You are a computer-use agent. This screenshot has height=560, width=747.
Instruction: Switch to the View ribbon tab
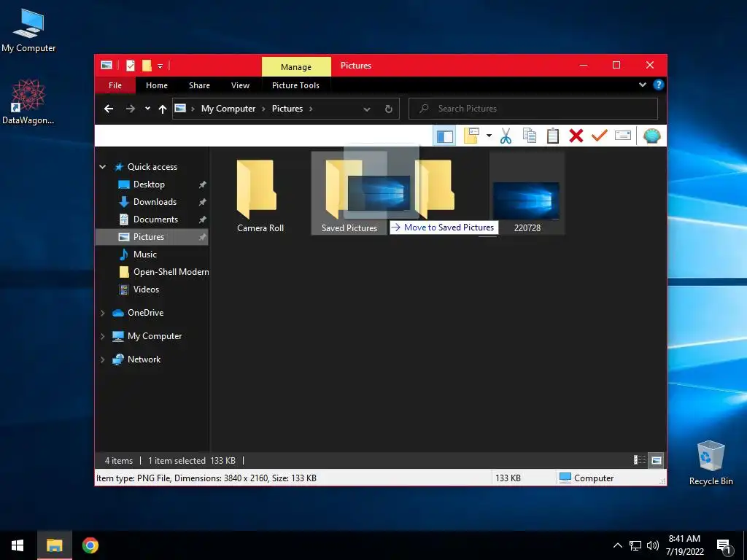[x=240, y=85]
